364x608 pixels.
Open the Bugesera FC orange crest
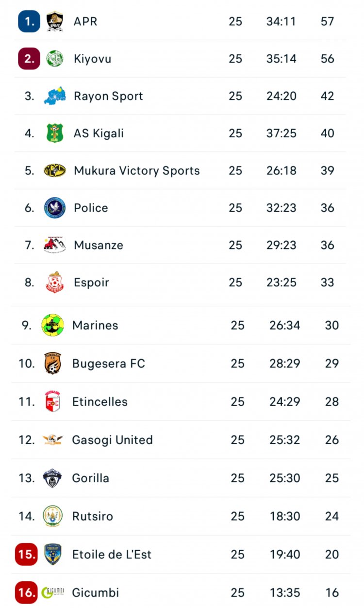(x=52, y=363)
